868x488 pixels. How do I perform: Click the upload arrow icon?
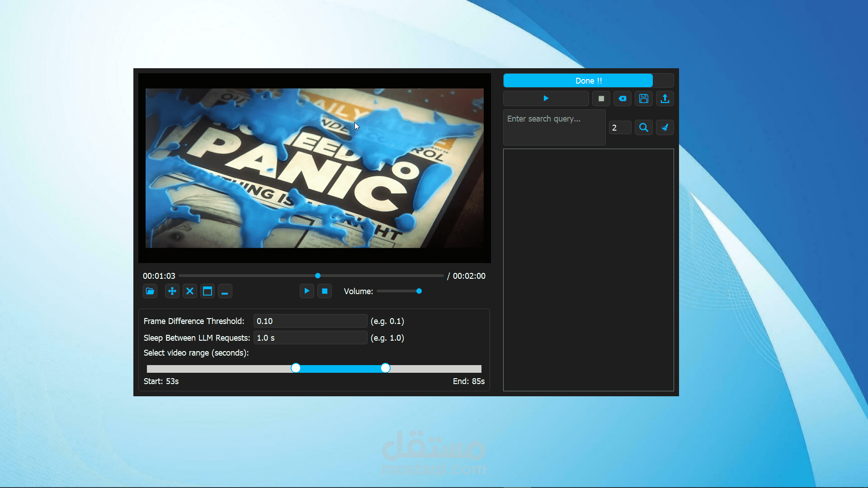click(665, 99)
